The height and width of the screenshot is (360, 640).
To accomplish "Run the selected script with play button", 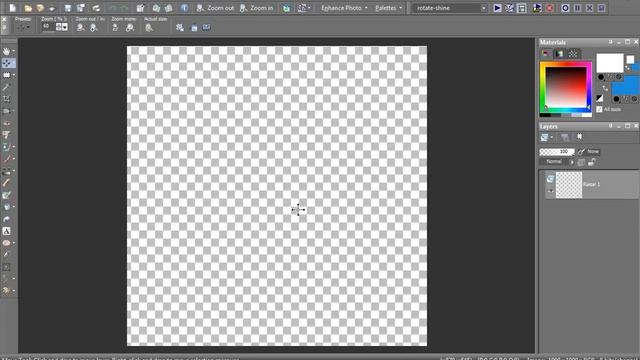I will coord(497,8).
